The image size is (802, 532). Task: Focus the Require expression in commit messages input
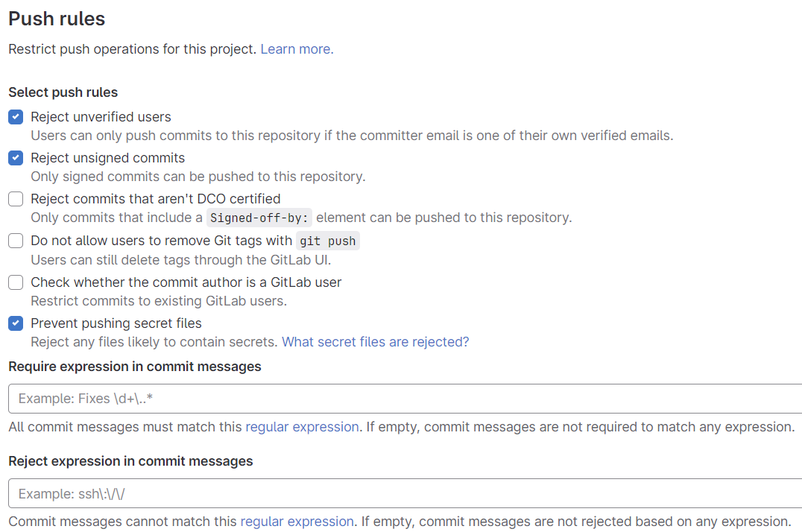(x=402, y=399)
